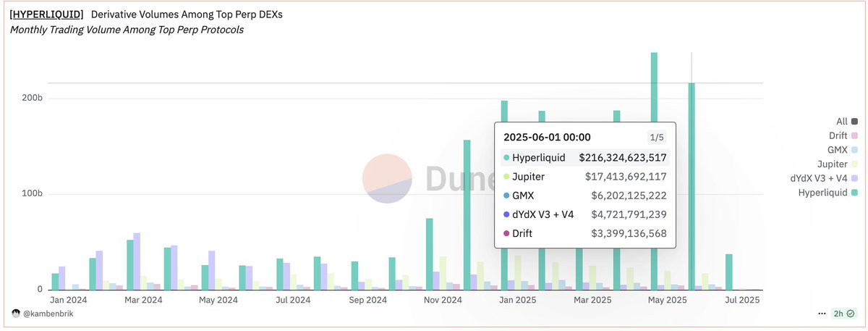Click the 2h refresh status badge
Image resolution: width=868 pixels, height=331 pixels.
843,314
